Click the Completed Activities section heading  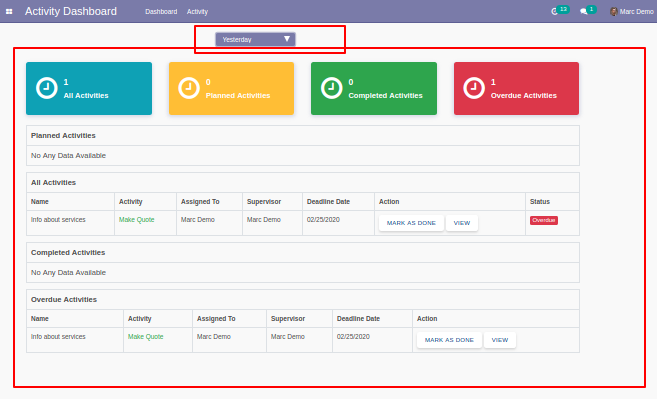click(x=68, y=252)
